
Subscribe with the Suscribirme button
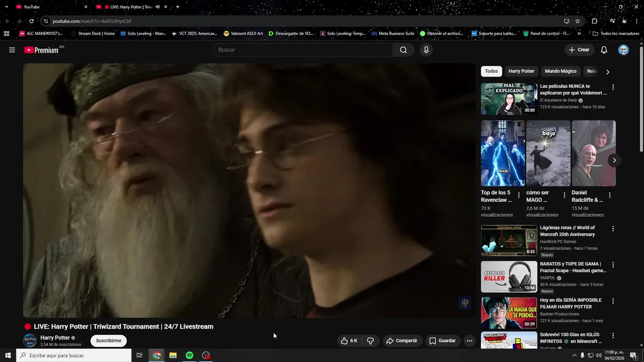pyautogui.click(x=109, y=340)
